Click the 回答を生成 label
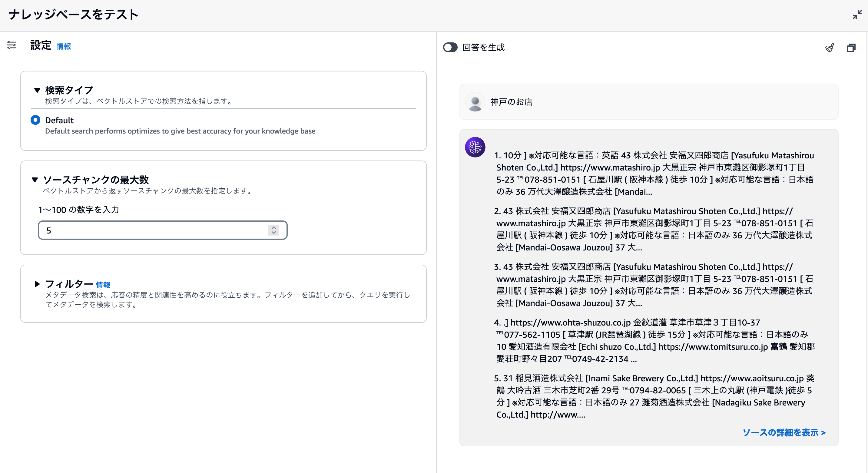868x473 pixels. point(483,48)
